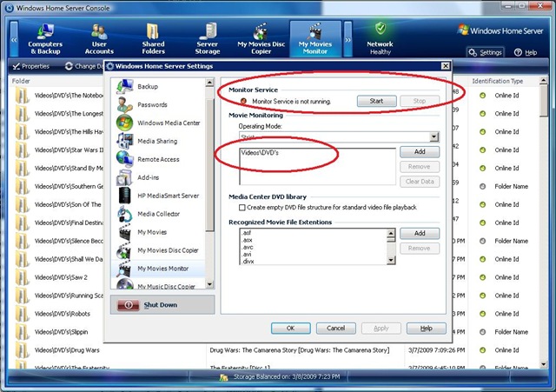Select the .avi extension entry
Image resolution: width=556 pixels, height=392 pixels.
[247, 255]
